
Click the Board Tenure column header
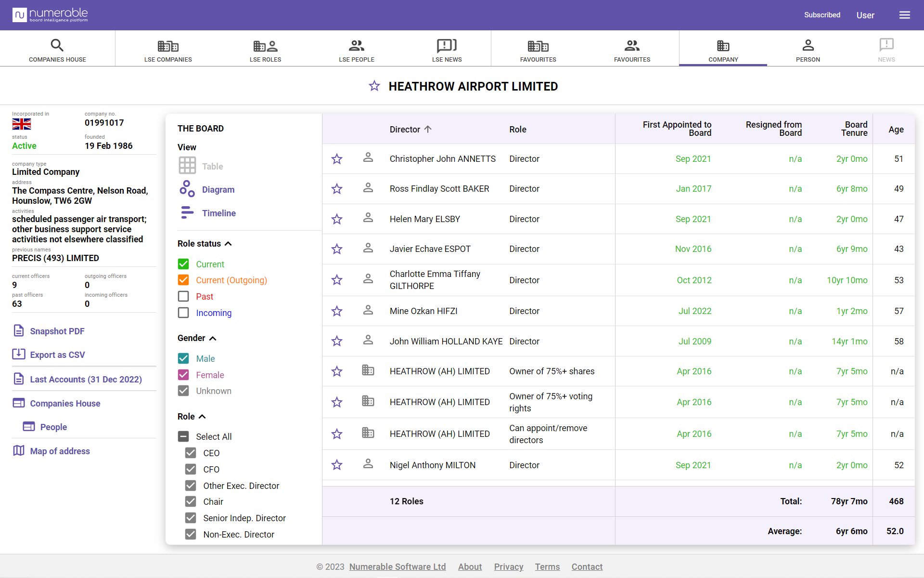click(x=854, y=129)
